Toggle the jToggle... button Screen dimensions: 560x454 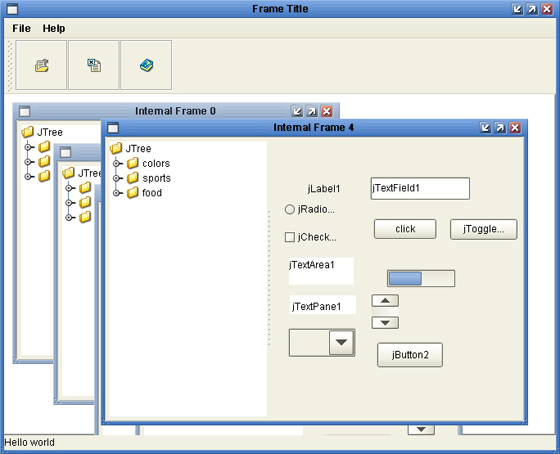point(484,229)
